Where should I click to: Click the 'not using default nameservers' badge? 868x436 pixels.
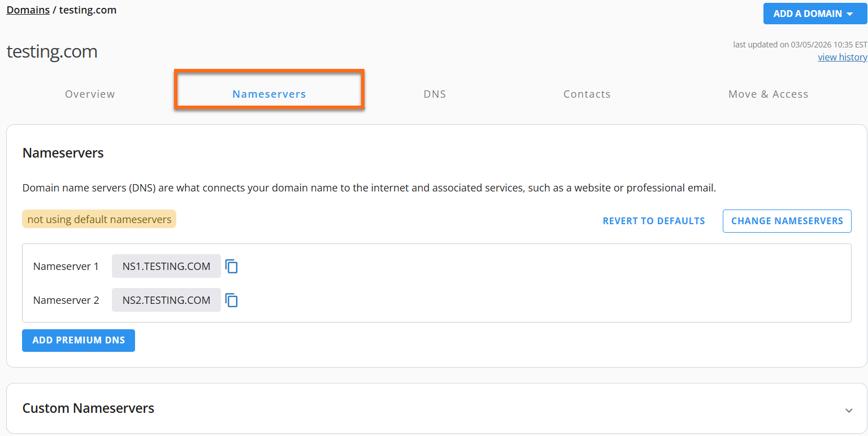(99, 219)
